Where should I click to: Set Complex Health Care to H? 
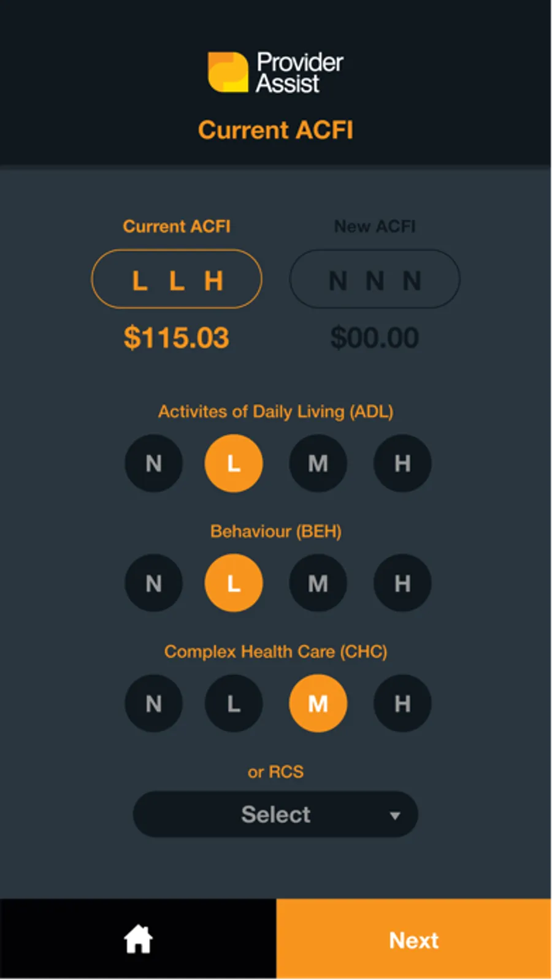(402, 703)
